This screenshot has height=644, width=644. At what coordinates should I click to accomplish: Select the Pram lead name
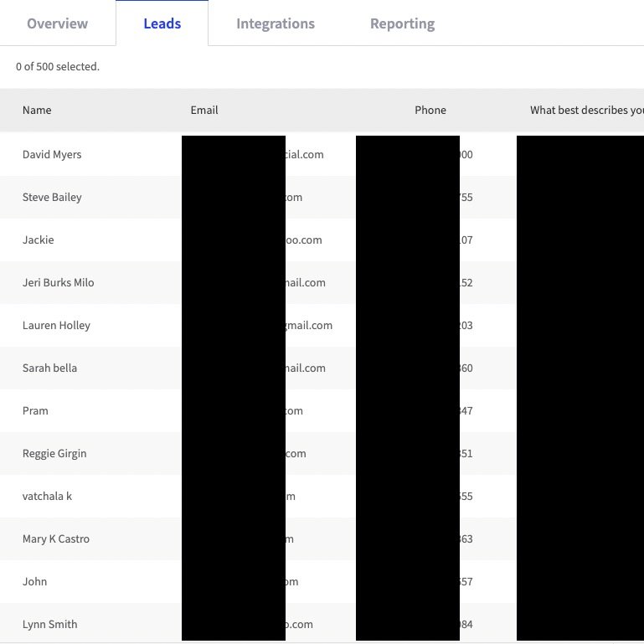pyautogui.click(x=35, y=410)
